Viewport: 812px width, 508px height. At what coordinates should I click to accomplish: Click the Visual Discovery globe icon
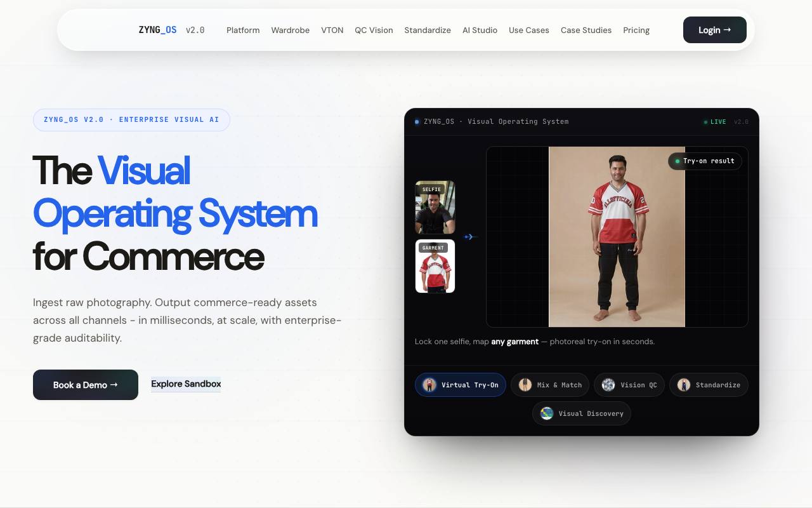coord(547,413)
